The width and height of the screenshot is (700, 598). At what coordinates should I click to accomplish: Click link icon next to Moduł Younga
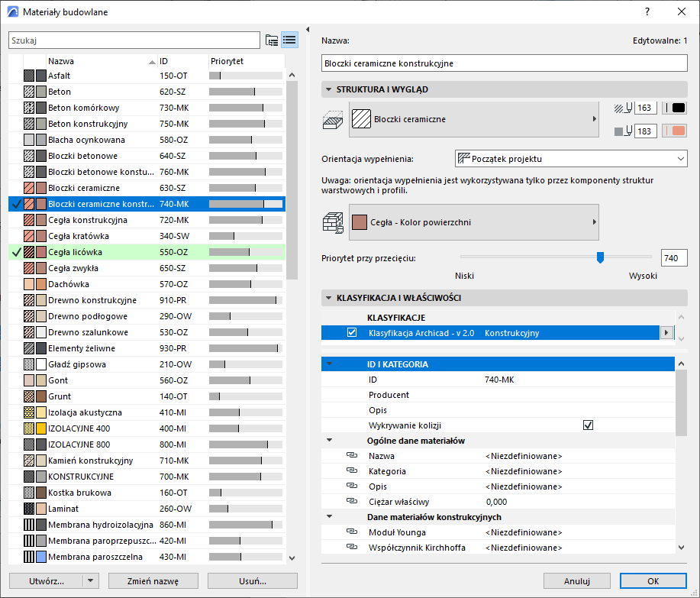pyautogui.click(x=352, y=532)
